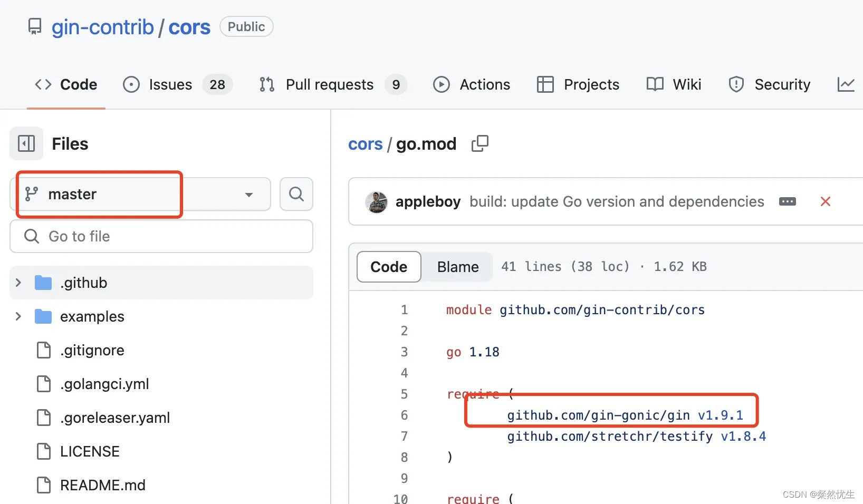Click cors in the file breadcrumb
The image size is (863, 504).
365,144
